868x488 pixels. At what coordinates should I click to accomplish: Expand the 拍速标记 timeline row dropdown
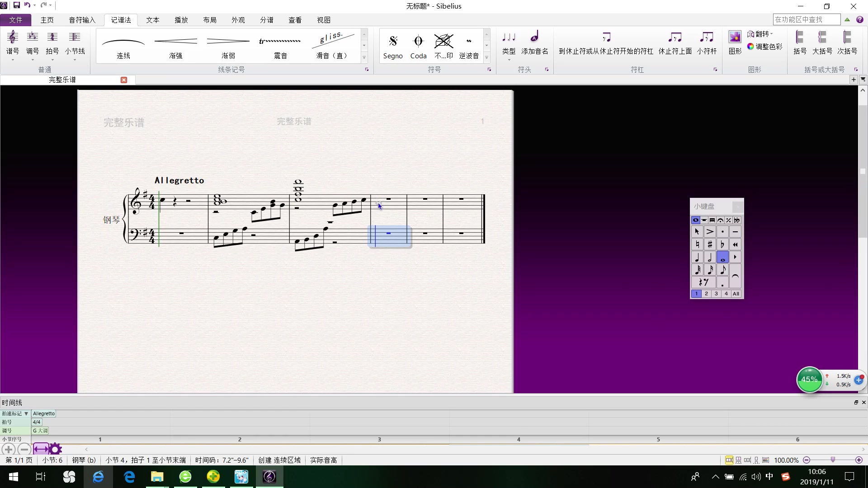click(x=26, y=413)
